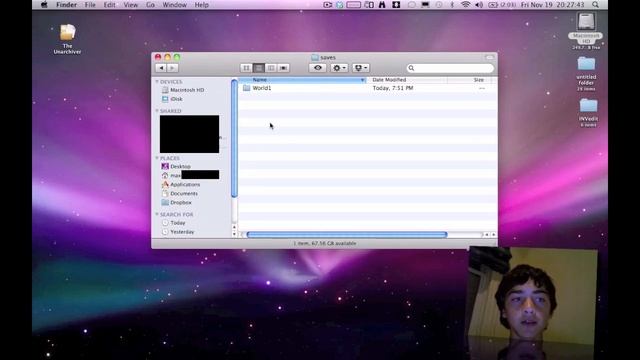The image size is (640, 360).
Task: Collapse the DEVICES section
Action: pyautogui.click(x=157, y=82)
